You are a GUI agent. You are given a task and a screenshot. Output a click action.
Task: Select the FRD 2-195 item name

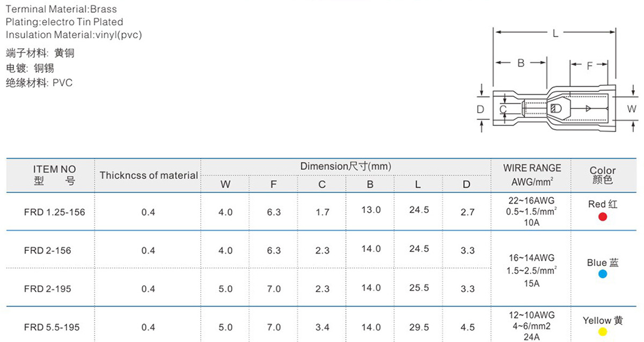[47, 289]
